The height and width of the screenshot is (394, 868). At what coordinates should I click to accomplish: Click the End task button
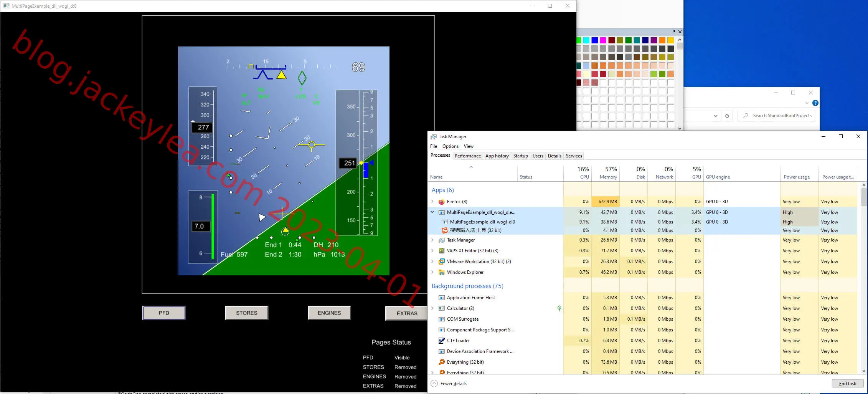coord(847,384)
